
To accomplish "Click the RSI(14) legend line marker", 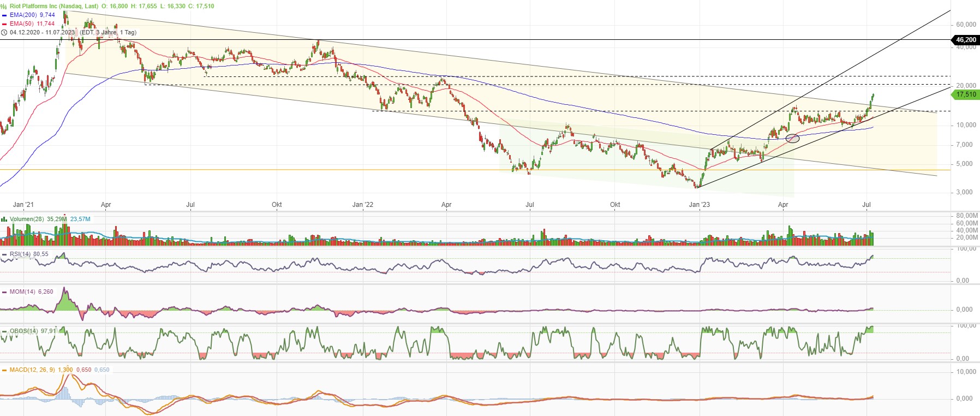I will (x=4, y=254).
